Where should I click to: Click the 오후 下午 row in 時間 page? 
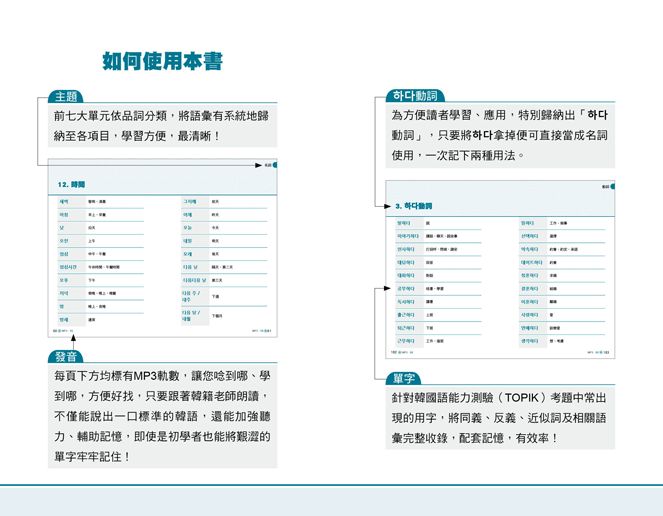(101, 280)
